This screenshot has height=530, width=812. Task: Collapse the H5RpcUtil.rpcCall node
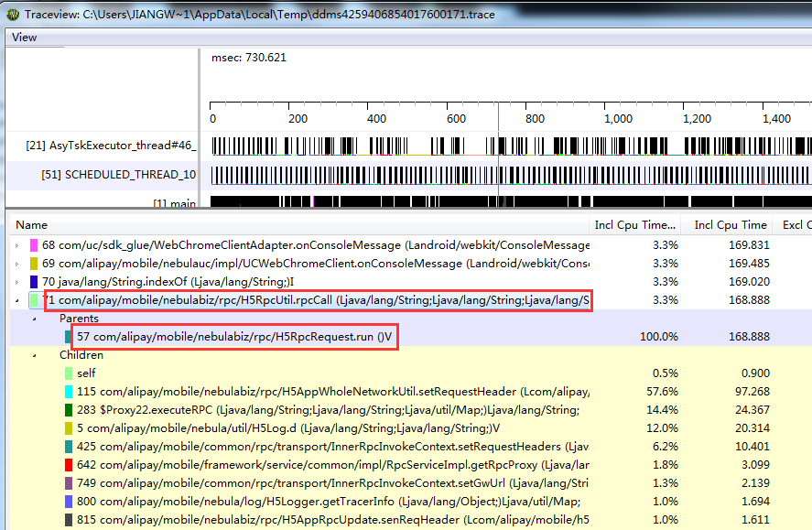click(16, 300)
